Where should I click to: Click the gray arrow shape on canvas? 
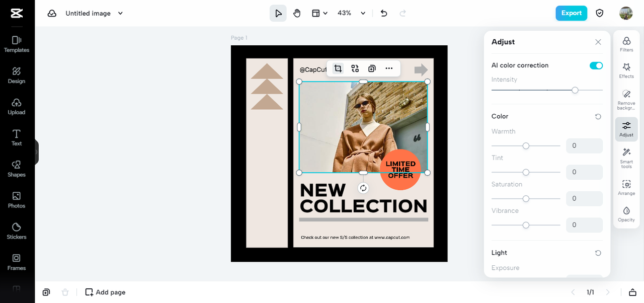coord(421,69)
